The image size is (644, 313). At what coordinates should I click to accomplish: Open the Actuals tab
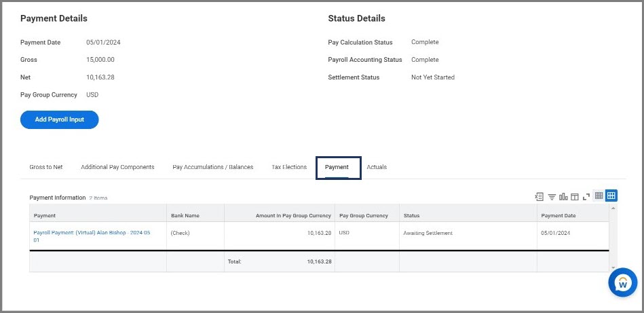coord(377,167)
